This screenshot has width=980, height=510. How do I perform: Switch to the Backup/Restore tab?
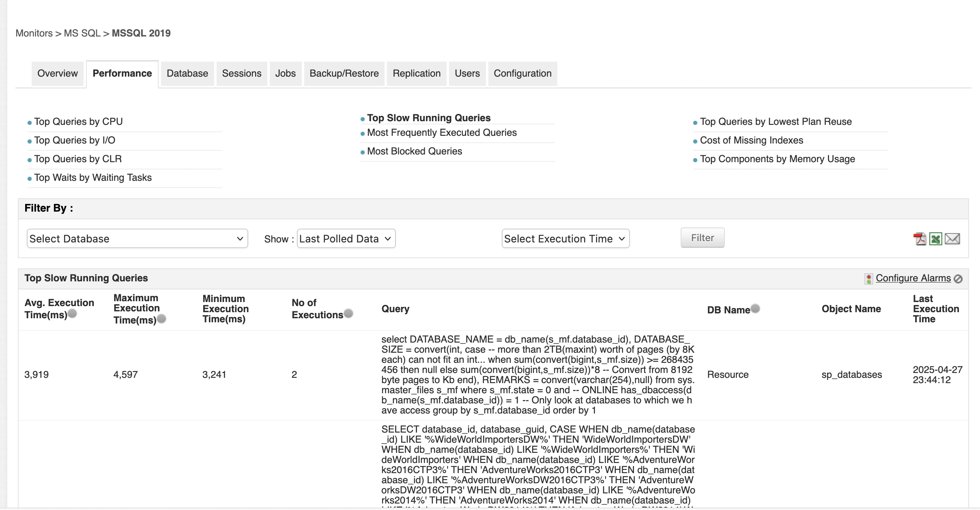344,73
